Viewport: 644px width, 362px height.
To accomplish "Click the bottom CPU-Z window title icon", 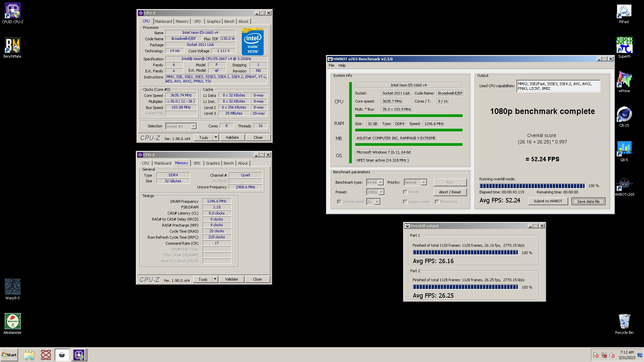I will (x=140, y=155).
